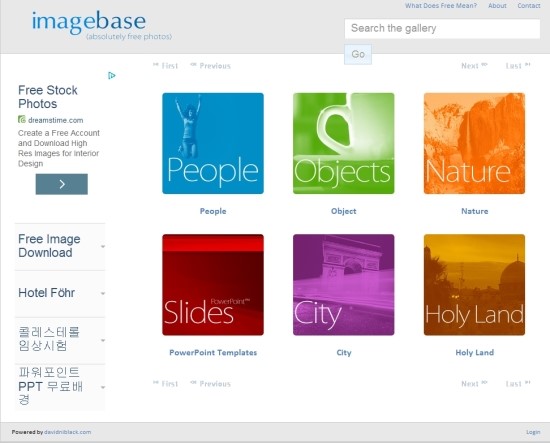550x443 pixels.
Task: Expand the Free Image Download ad item
Action: click(60, 246)
